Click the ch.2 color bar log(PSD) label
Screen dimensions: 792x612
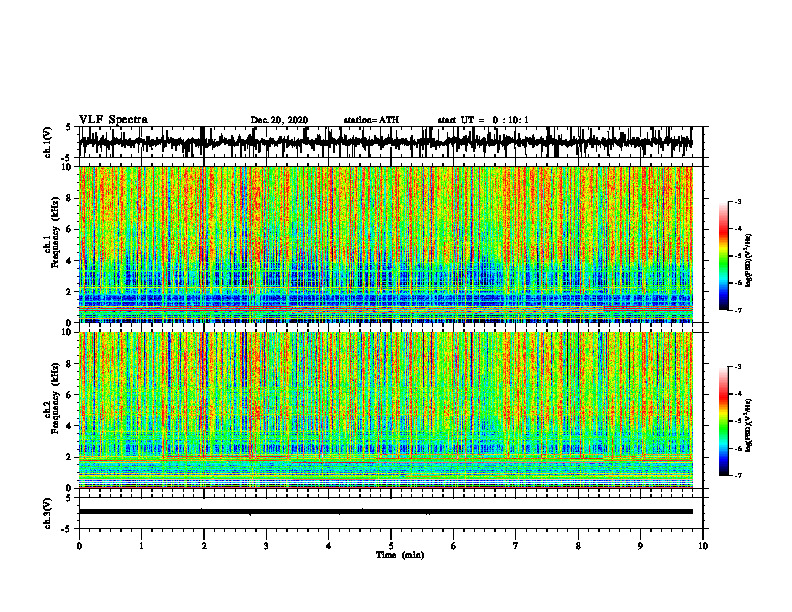[x=749, y=425]
